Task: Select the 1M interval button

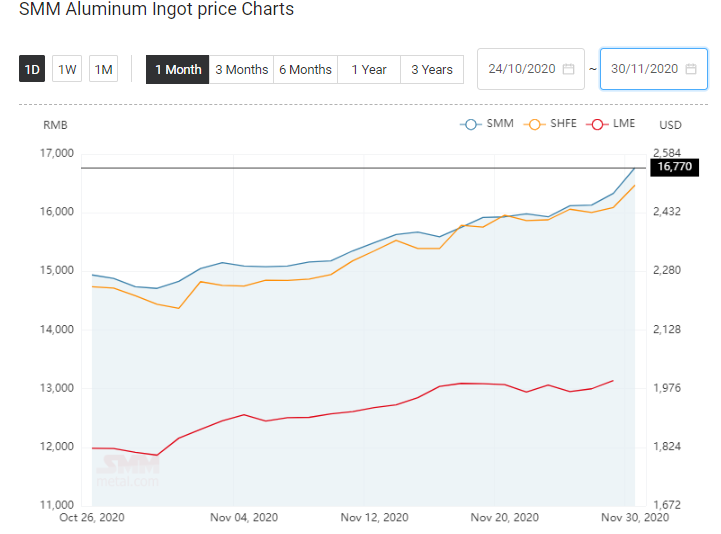Action: tap(103, 69)
